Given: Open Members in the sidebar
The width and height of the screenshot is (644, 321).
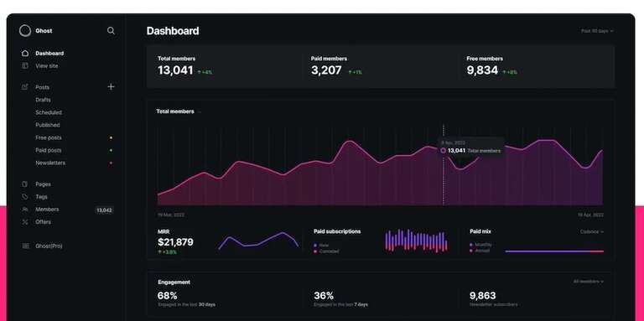Looking at the screenshot, I should pyautogui.click(x=47, y=210).
